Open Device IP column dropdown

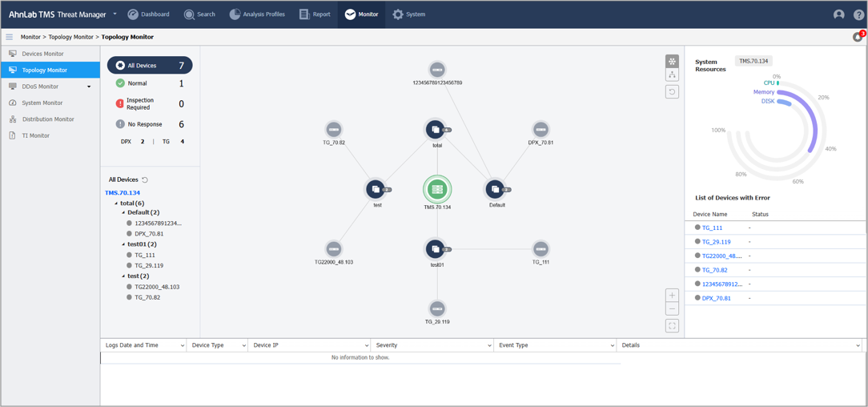click(365, 345)
